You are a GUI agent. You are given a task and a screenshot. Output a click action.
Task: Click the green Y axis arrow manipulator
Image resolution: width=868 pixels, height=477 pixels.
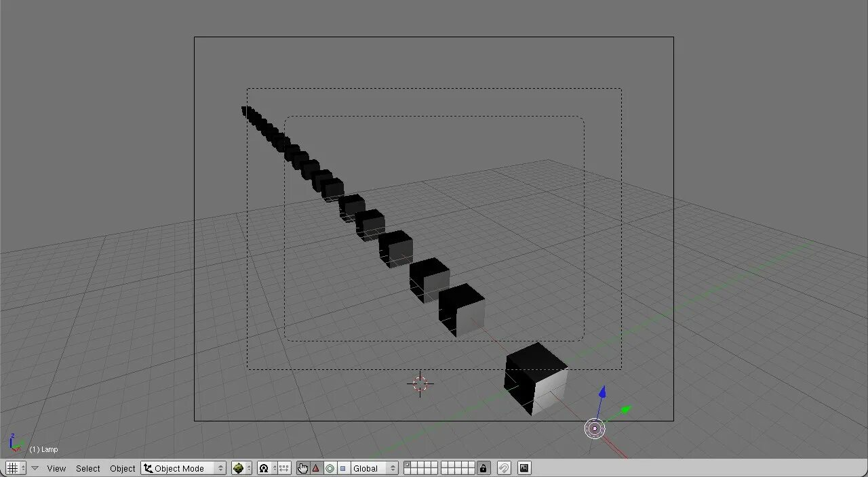click(627, 409)
